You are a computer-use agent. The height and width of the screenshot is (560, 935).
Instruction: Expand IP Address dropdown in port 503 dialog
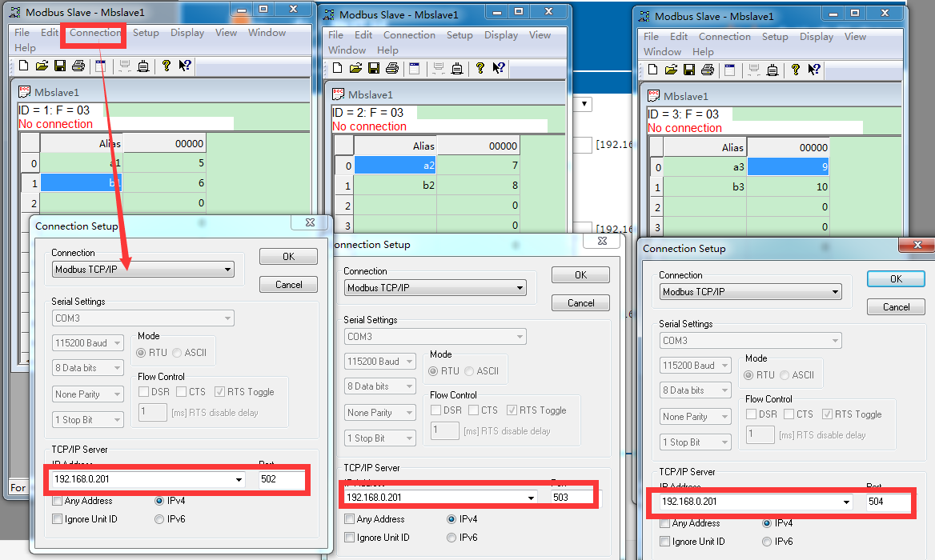point(531,498)
